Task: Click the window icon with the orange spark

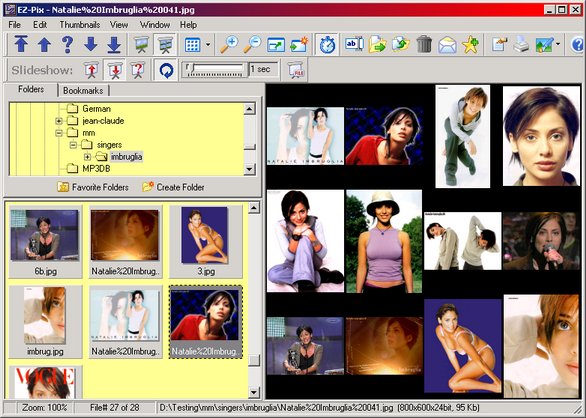Action: (299, 44)
